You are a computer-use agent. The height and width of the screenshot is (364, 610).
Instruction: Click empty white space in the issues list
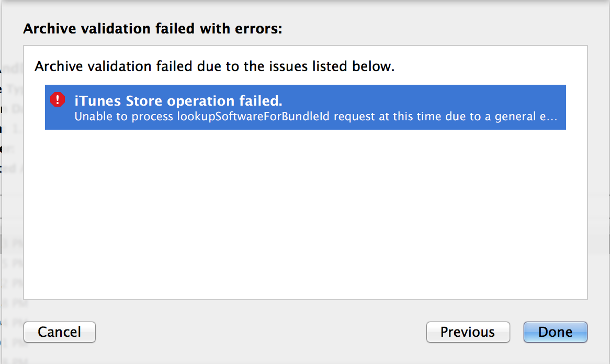[306, 214]
